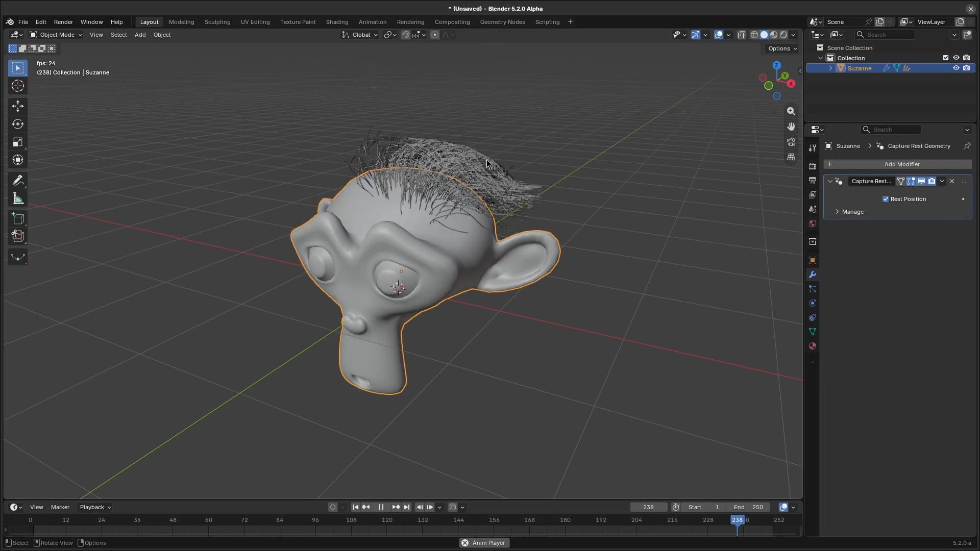980x551 pixels.
Task: Toggle modifier show in render
Action: [x=932, y=181]
